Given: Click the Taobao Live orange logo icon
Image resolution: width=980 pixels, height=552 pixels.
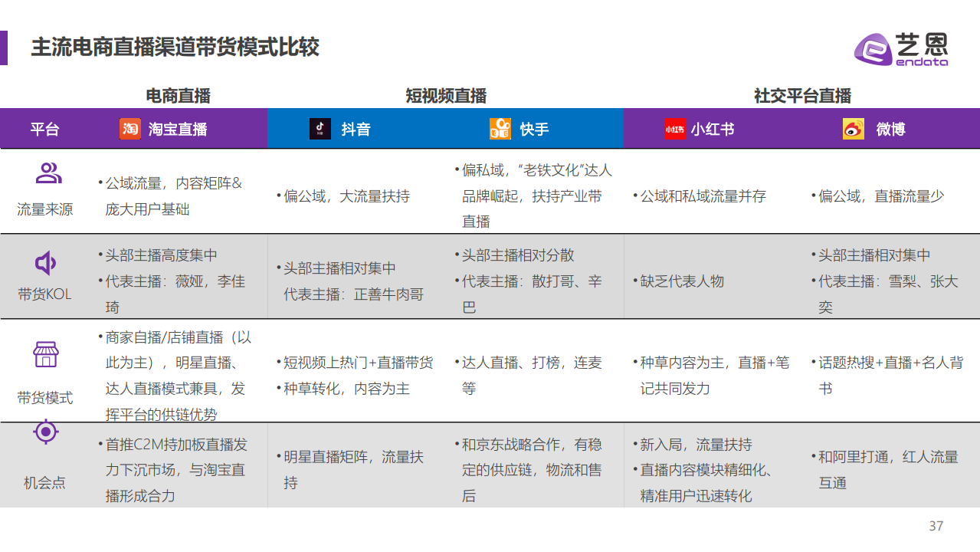Looking at the screenshot, I should pyautogui.click(x=129, y=129).
